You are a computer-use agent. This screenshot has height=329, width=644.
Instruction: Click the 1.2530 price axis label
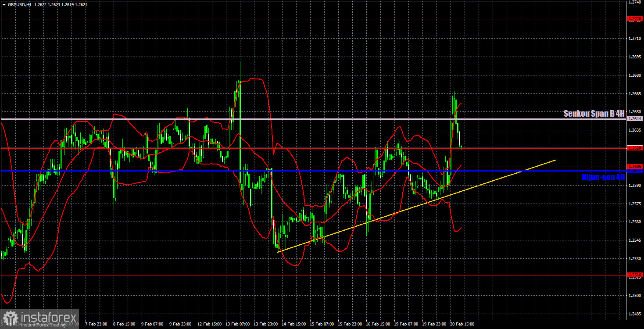coord(635,259)
